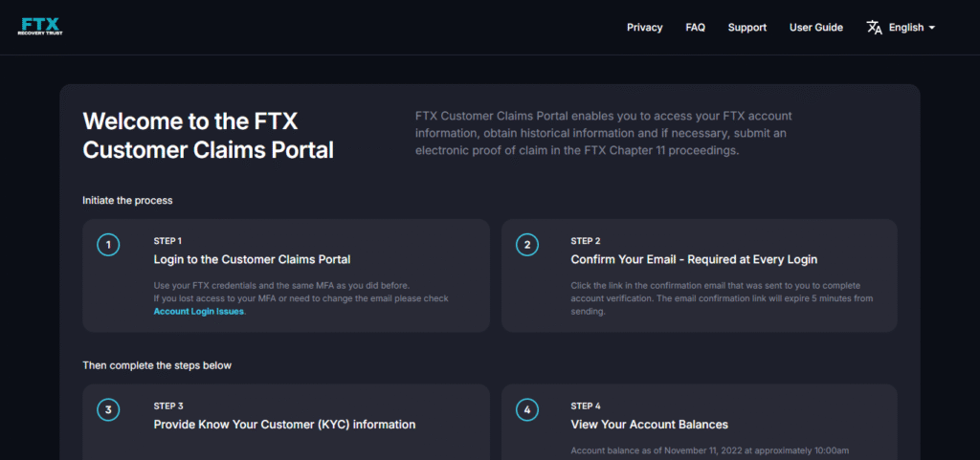Select the Confirm Your Email step heading
Image resolution: width=980 pixels, height=460 pixels.
(694, 260)
